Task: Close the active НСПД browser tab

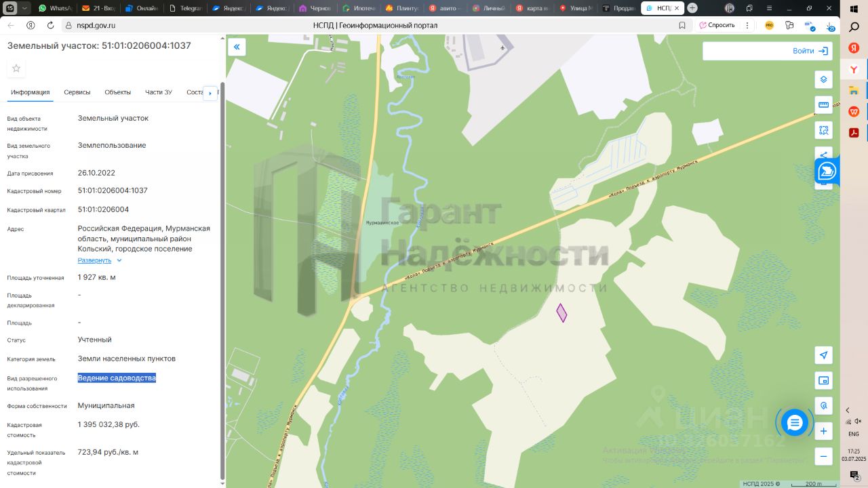Action: click(676, 8)
